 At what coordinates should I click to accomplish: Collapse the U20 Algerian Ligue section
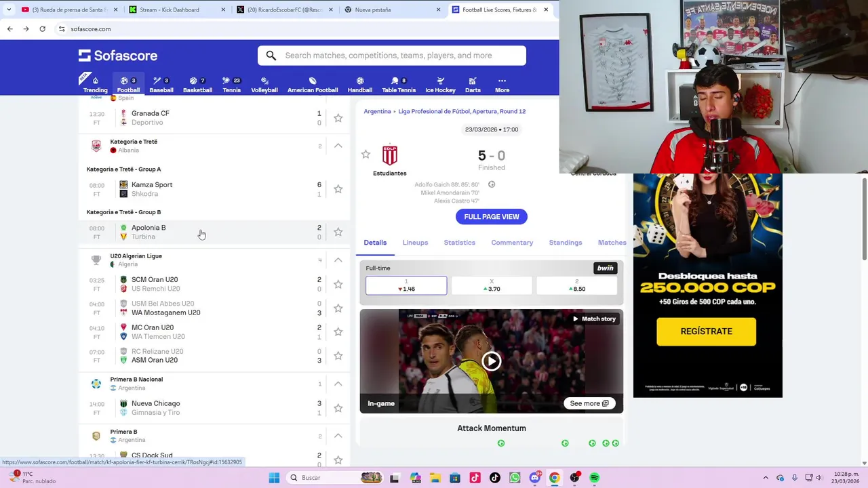(338, 260)
